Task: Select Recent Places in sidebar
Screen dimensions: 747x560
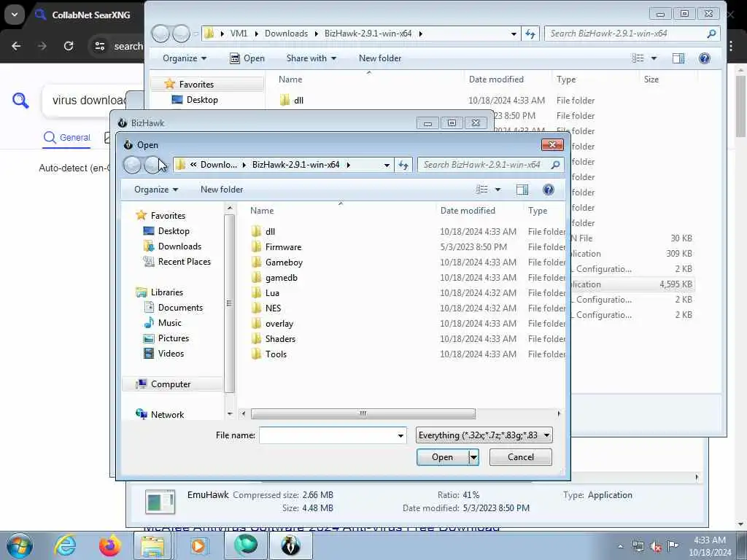Action: [184, 262]
